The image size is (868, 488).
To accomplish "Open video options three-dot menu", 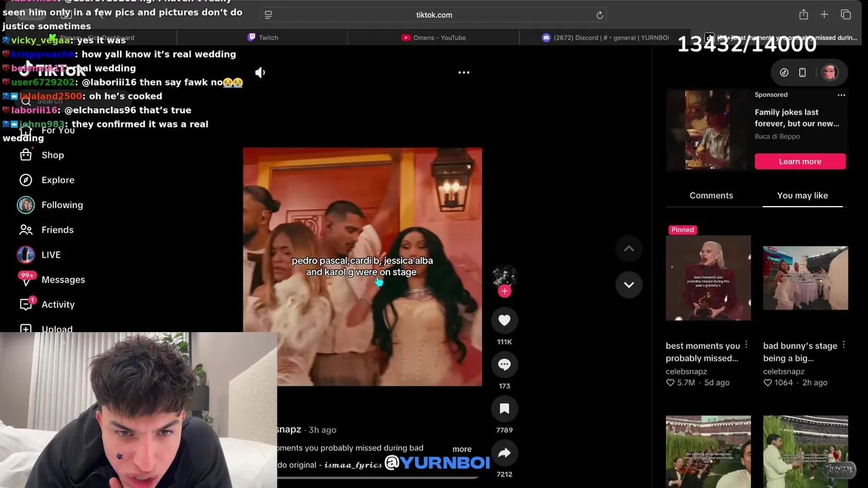I will pos(464,73).
